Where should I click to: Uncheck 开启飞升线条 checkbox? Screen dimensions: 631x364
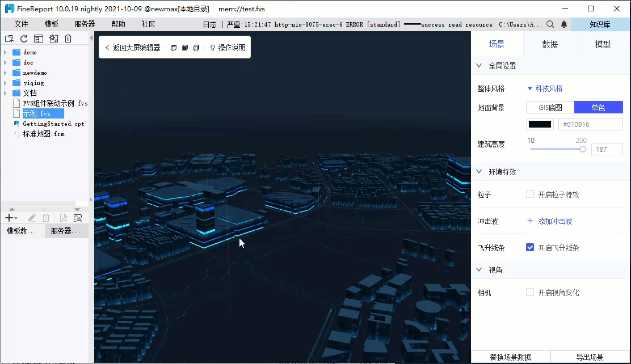530,248
